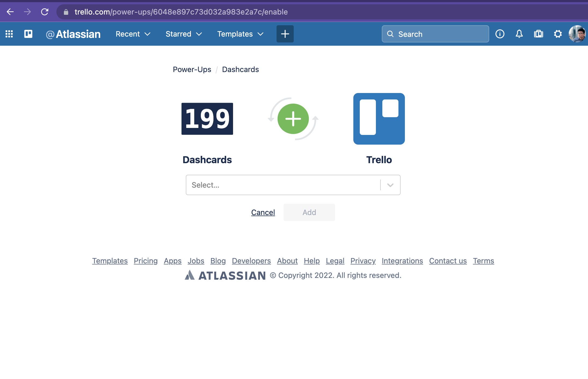
Task: Open the Apps footer link
Action: pyautogui.click(x=173, y=261)
